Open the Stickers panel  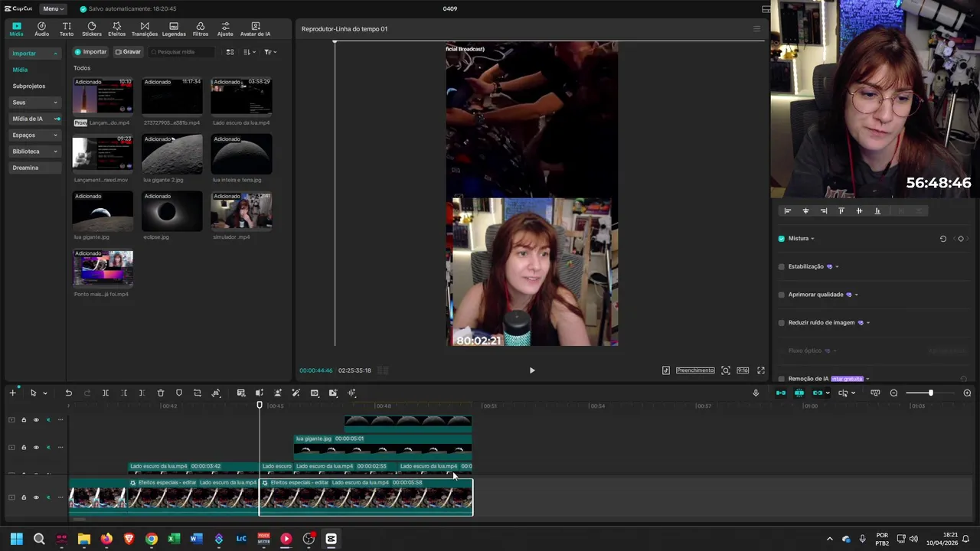(x=92, y=29)
